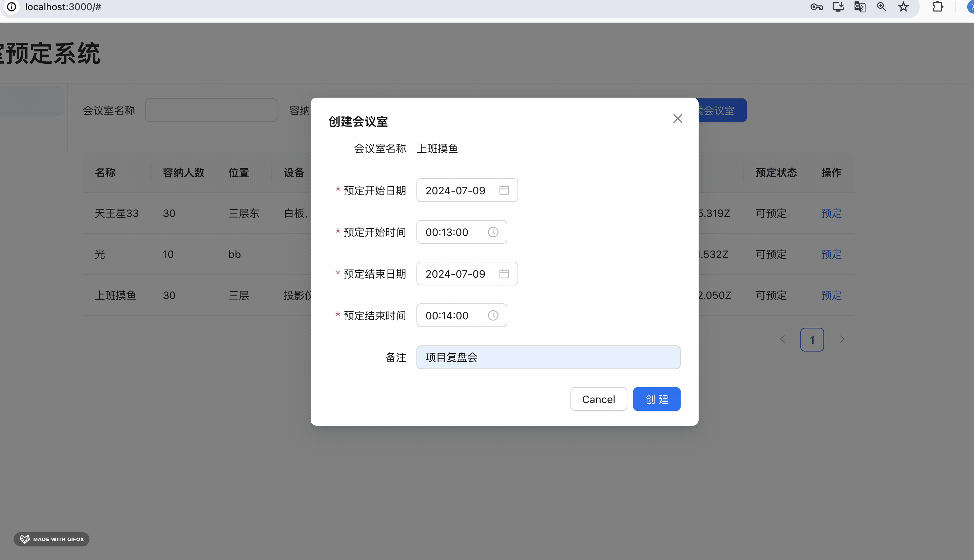Open calendar icon for end date field
The height and width of the screenshot is (560, 974).
click(x=504, y=274)
